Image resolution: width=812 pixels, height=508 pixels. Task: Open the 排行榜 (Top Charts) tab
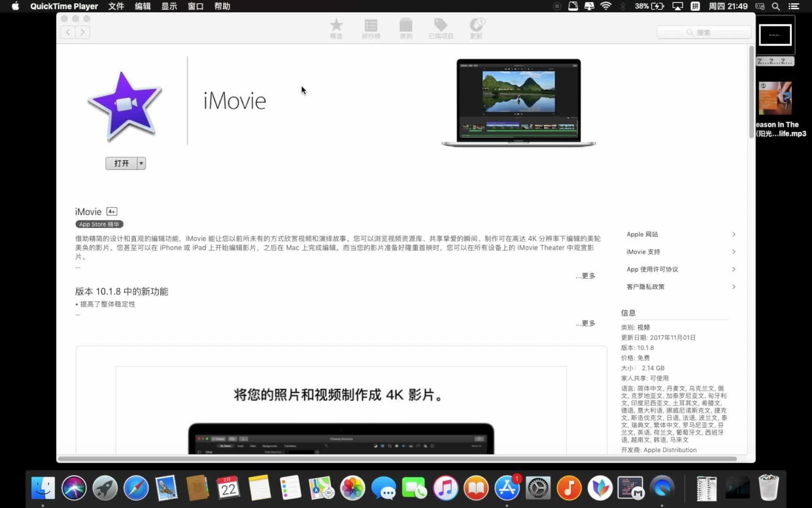[x=371, y=28]
